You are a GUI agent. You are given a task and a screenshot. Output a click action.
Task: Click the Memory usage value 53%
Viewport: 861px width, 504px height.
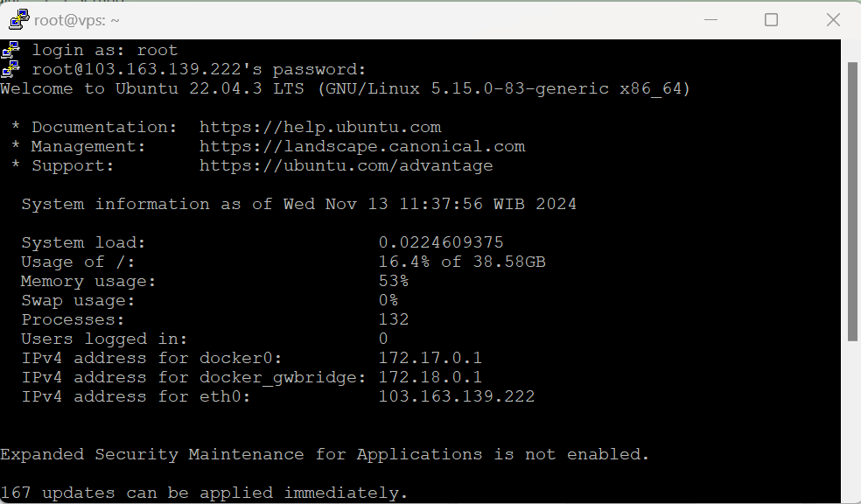(x=393, y=281)
